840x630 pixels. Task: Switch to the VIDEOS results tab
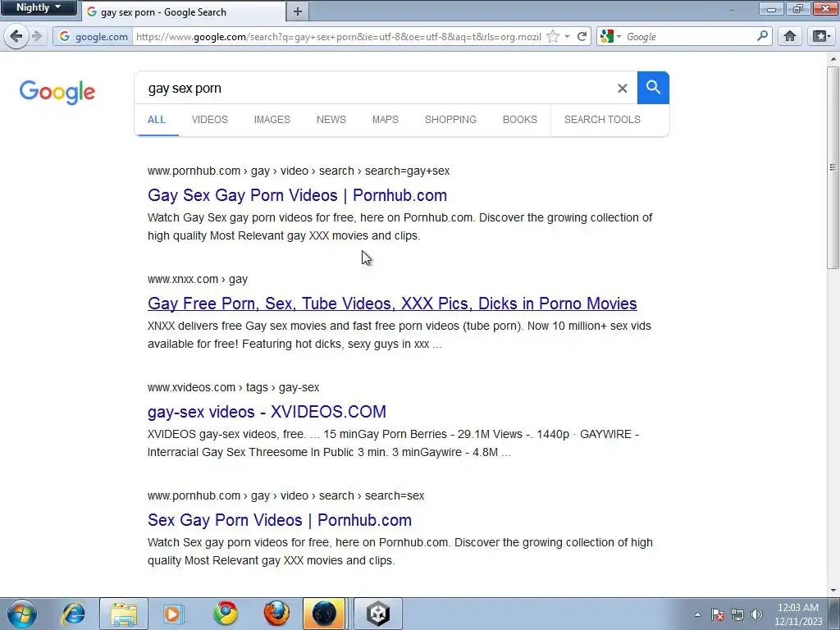(209, 120)
